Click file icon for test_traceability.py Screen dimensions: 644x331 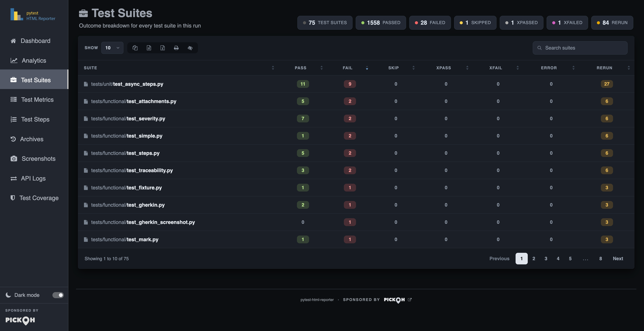coord(86,171)
